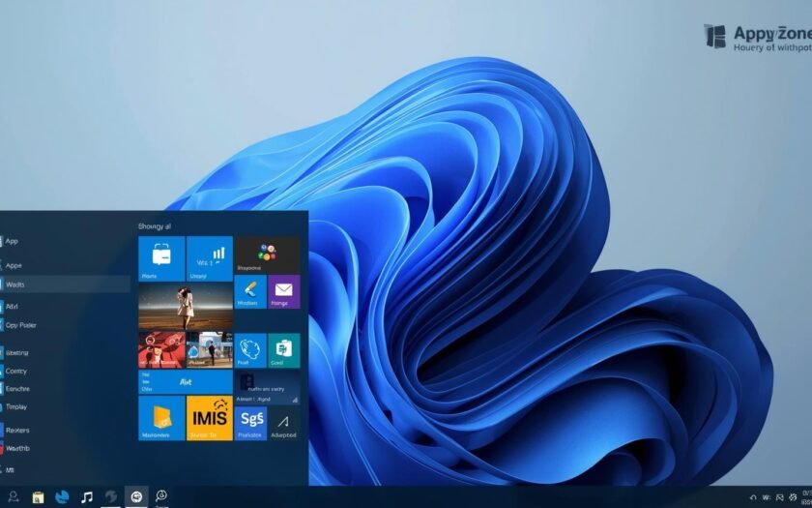The height and width of the screenshot is (508, 812).
Task: Open Weathb from the app list
Action: click(17, 448)
